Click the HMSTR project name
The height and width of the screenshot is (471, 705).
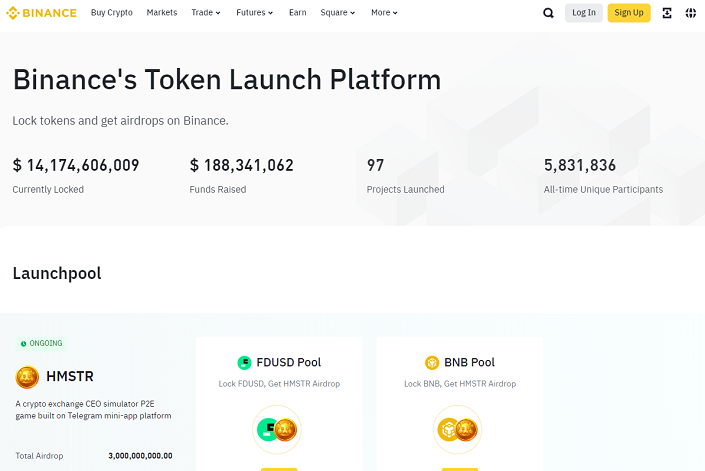[70, 377]
